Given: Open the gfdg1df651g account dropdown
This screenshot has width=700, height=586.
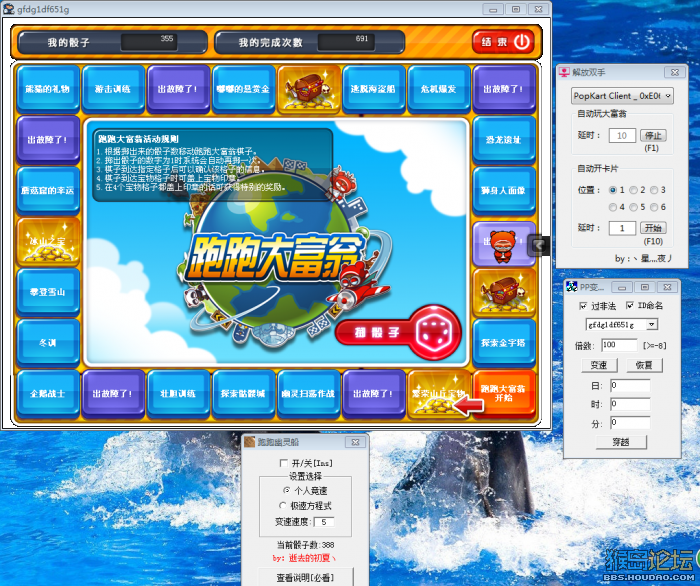Looking at the screenshot, I should tap(622, 324).
